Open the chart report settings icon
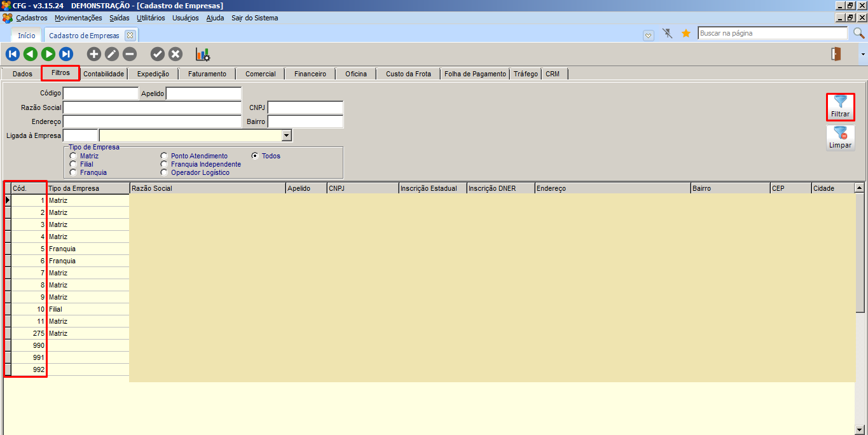This screenshot has width=868, height=435. pos(203,54)
